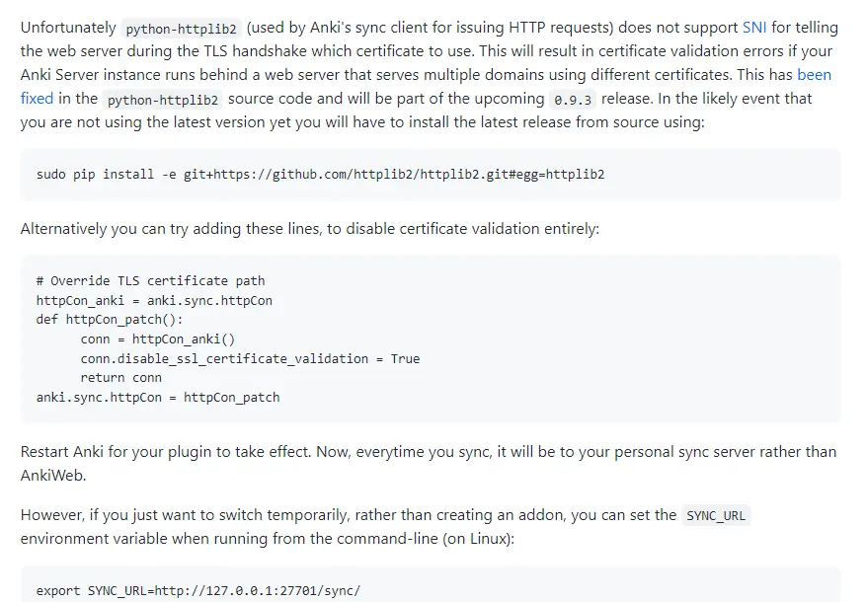
Task: Click the "return conn" code line
Action: coord(121,377)
